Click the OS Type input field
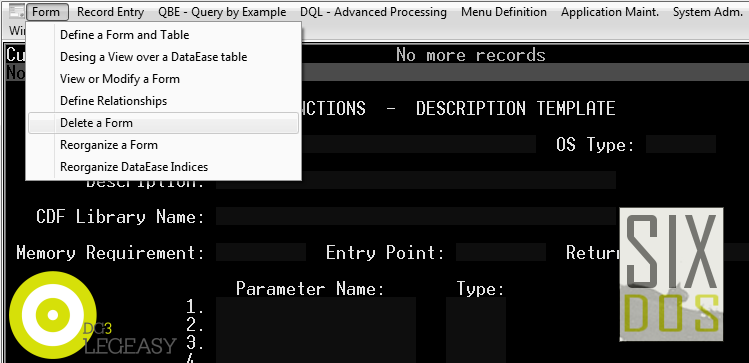749x363 pixels. [681, 144]
